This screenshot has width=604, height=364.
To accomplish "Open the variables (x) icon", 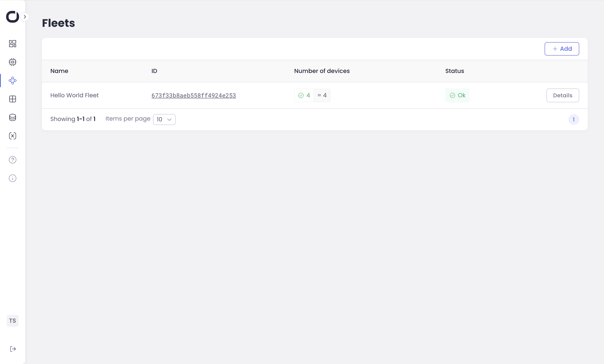I will point(13,136).
